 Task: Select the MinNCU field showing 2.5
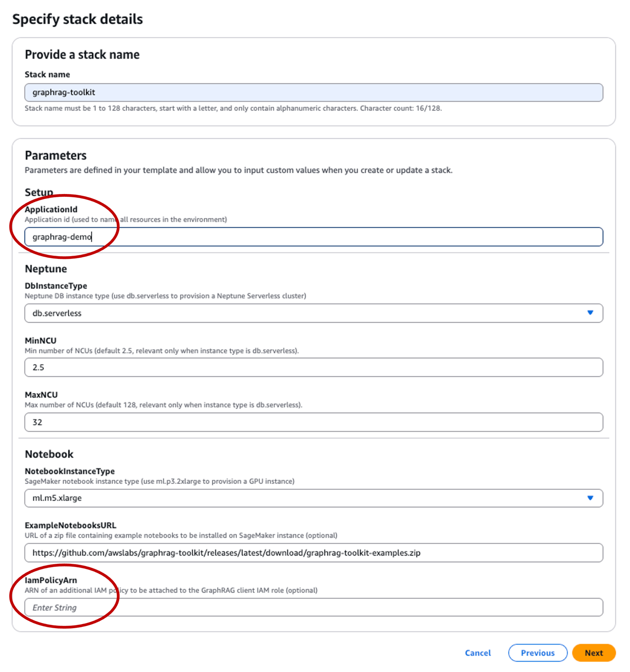tap(313, 367)
